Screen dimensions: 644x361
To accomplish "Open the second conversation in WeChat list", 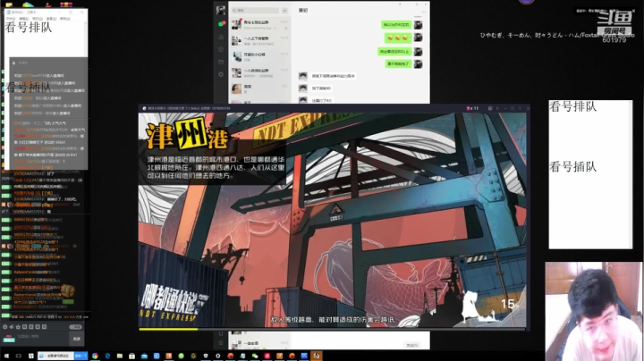I will tap(259, 40).
